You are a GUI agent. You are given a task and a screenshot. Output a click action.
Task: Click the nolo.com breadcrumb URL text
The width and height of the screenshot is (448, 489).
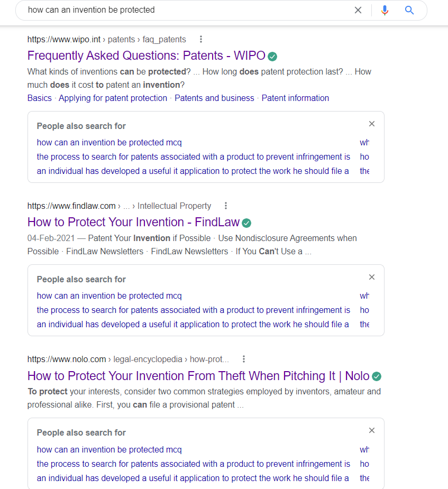coord(128,359)
